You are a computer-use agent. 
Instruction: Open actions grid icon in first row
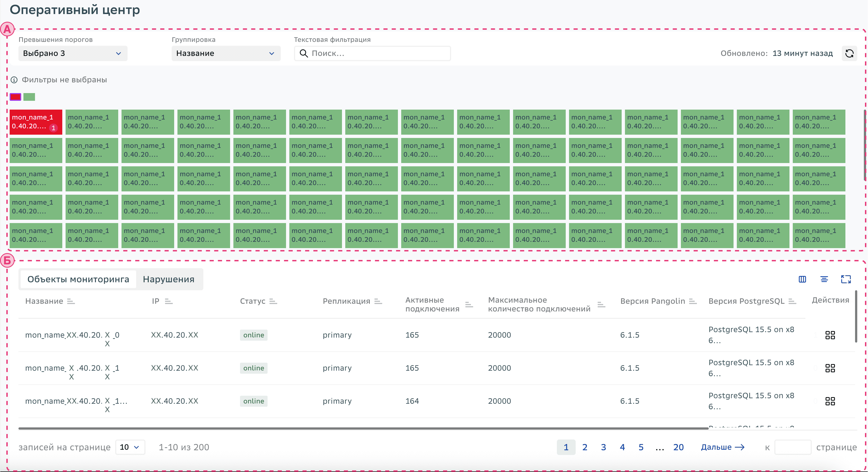[830, 335]
